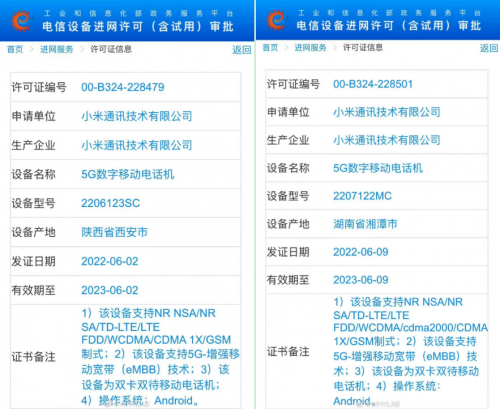
Task: Select license number 00-B324-228479
Action: [123, 87]
